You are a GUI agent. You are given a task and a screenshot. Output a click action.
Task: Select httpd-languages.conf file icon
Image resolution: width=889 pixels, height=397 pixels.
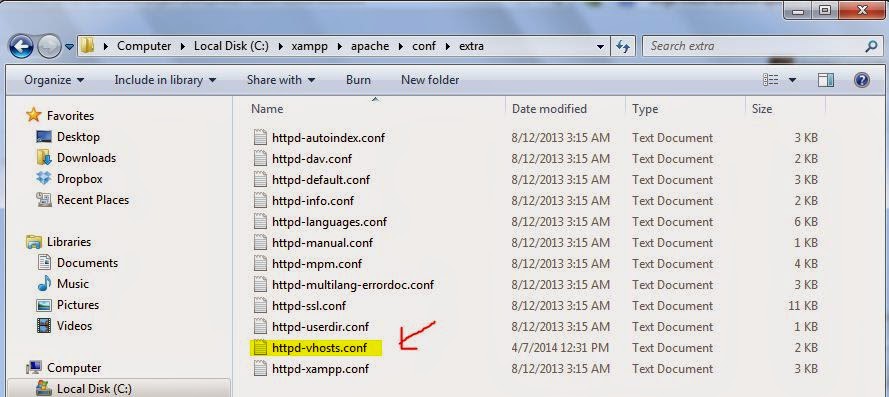pyautogui.click(x=260, y=222)
